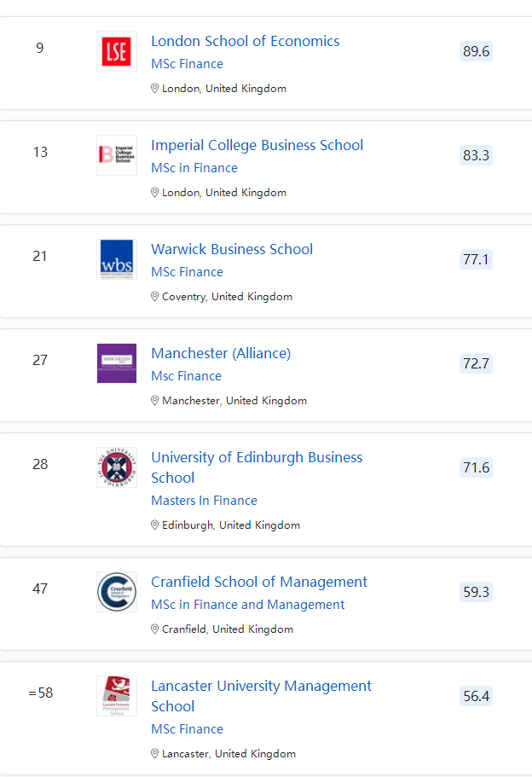Click the Imperial College Business School logo
Image resolution: width=532 pixels, height=777 pixels.
[116, 155]
